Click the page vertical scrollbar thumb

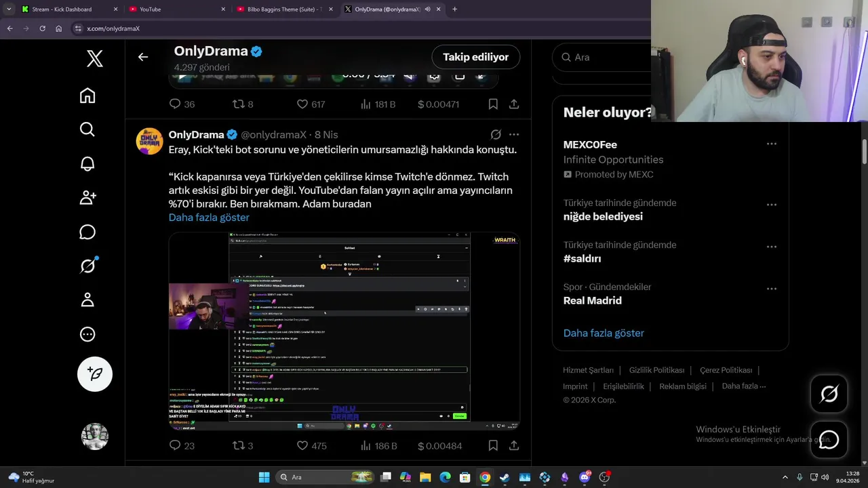tap(864, 152)
